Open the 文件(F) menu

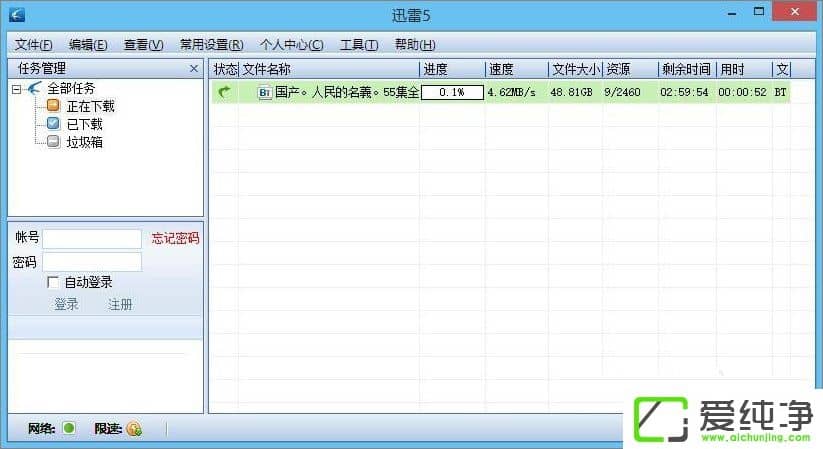pos(34,45)
